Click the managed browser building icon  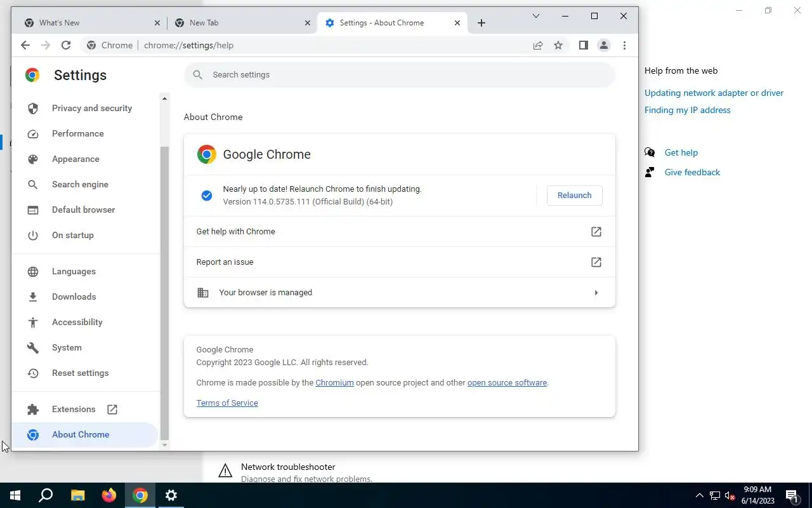pyautogui.click(x=203, y=293)
